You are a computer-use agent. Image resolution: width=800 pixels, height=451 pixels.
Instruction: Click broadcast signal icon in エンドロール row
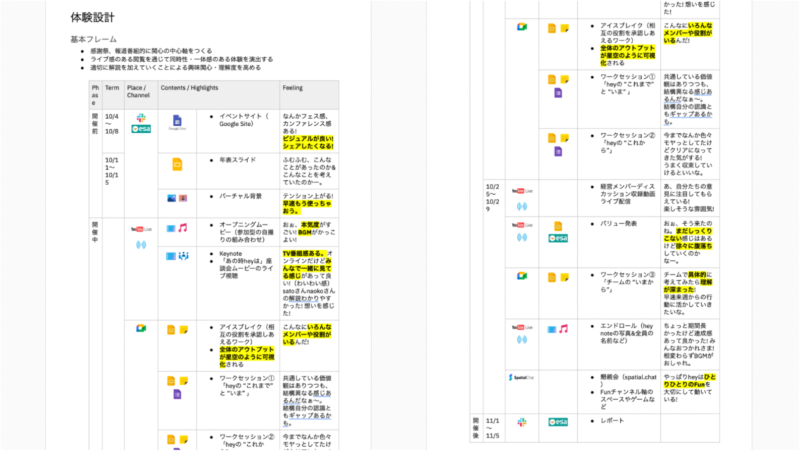tap(522, 339)
